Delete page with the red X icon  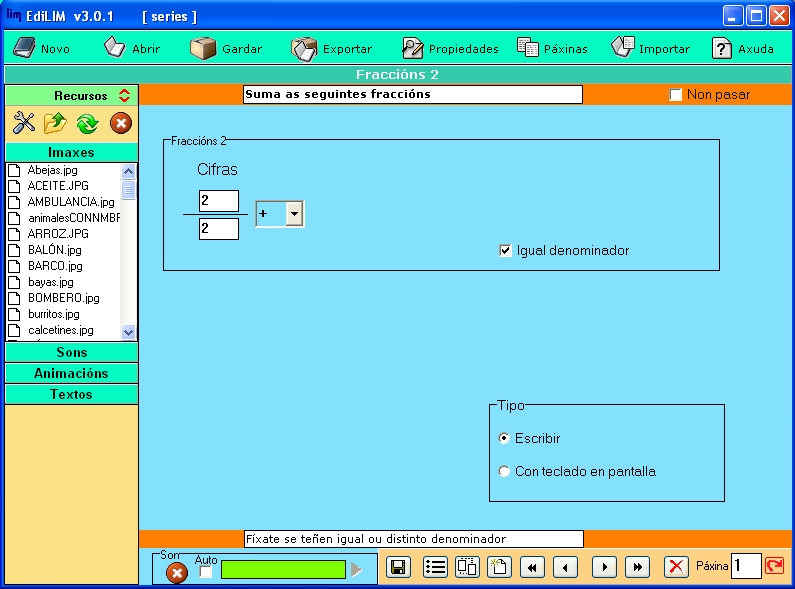[677, 567]
